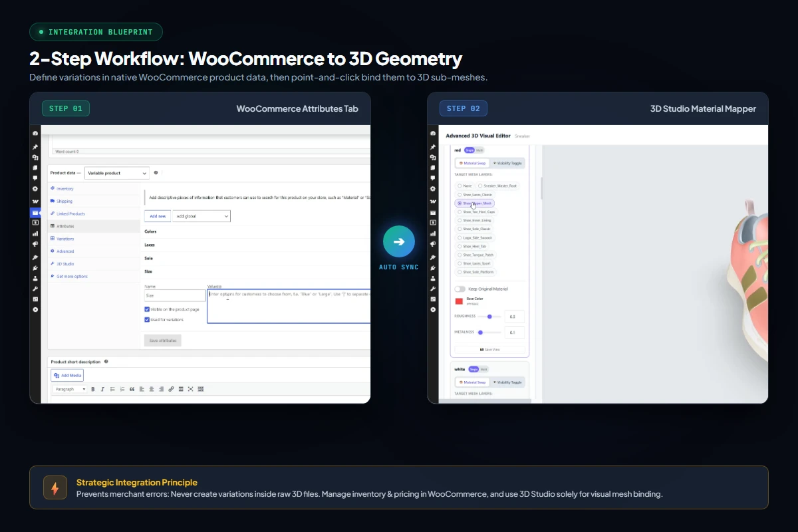
Task: Open Add global attribute dropdown
Action: click(201, 216)
